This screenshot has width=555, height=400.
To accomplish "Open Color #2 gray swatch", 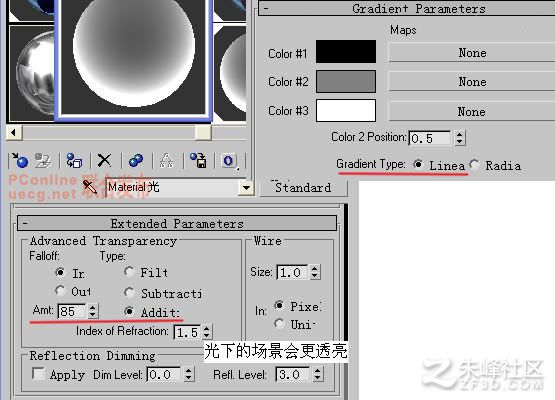I will [345, 81].
